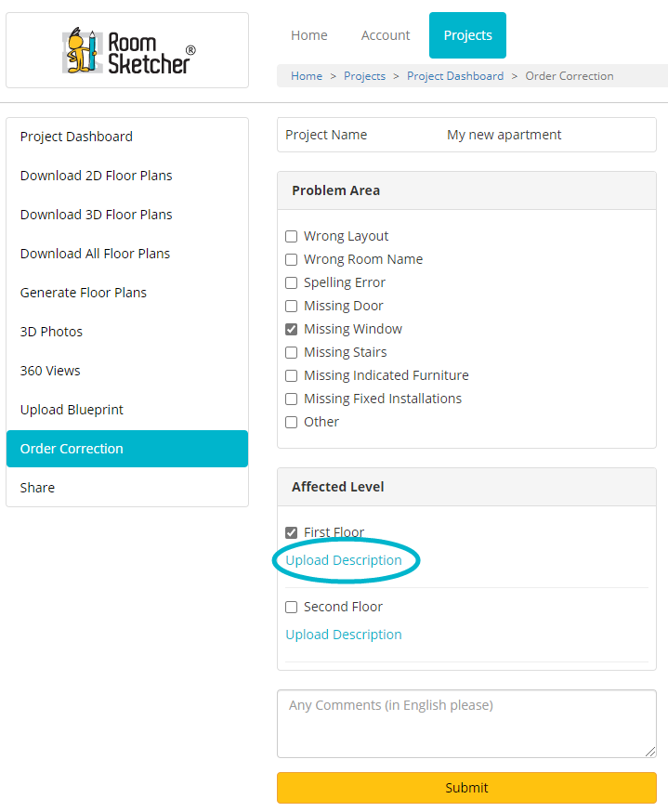Open Project Dashboard breadcrumb link

pyautogui.click(x=455, y=76)
